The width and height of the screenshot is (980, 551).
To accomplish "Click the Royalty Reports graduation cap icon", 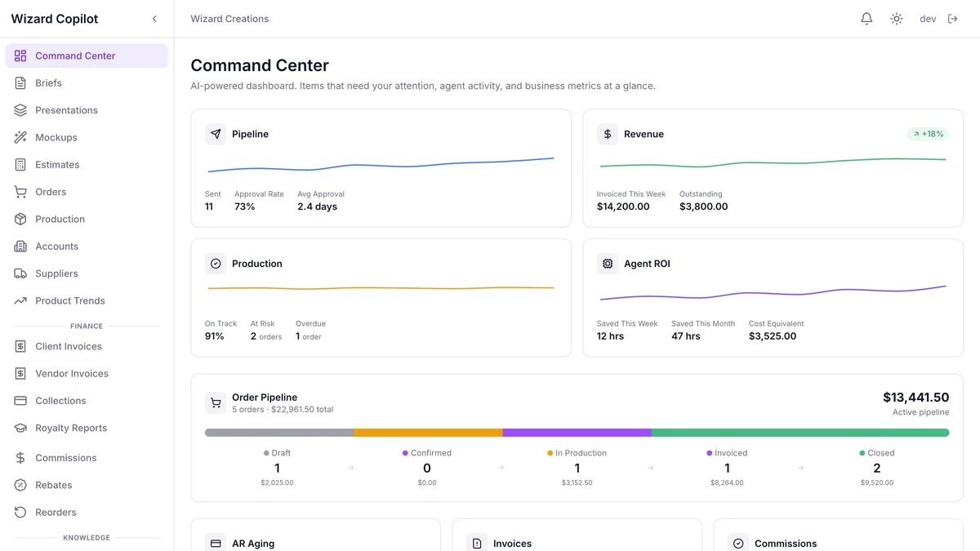I will [x=20, y=428].
